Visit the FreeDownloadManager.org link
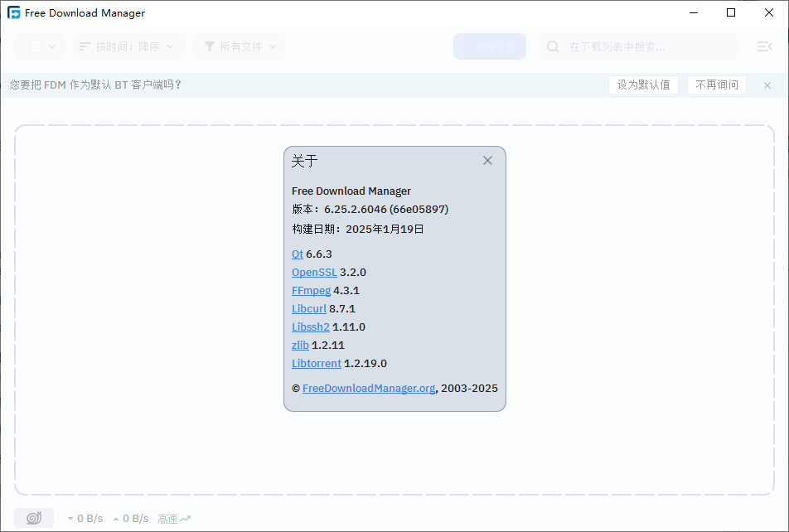The image size is (789, 532). [368, 388]
